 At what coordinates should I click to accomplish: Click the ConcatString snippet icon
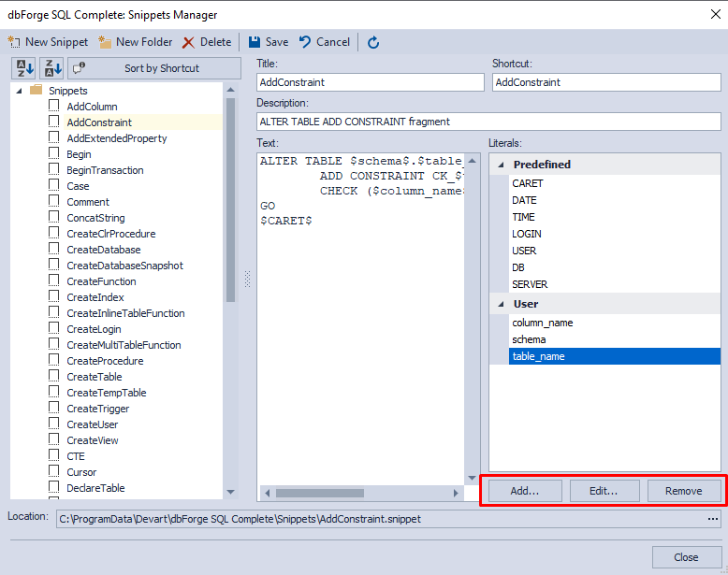pyautogui.click(x=54, y=217)
